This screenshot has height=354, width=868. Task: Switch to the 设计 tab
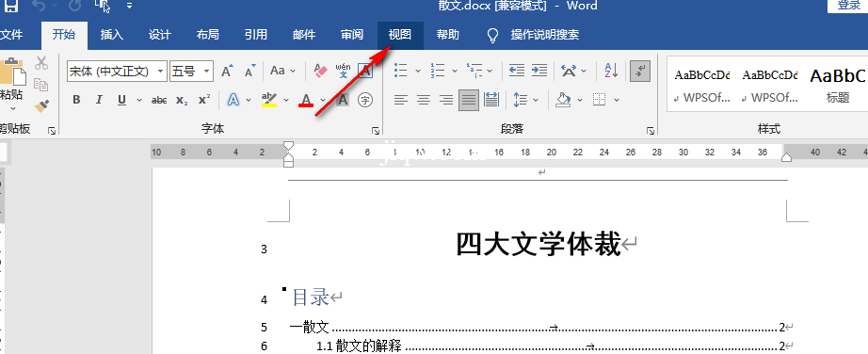coord(160,36)
